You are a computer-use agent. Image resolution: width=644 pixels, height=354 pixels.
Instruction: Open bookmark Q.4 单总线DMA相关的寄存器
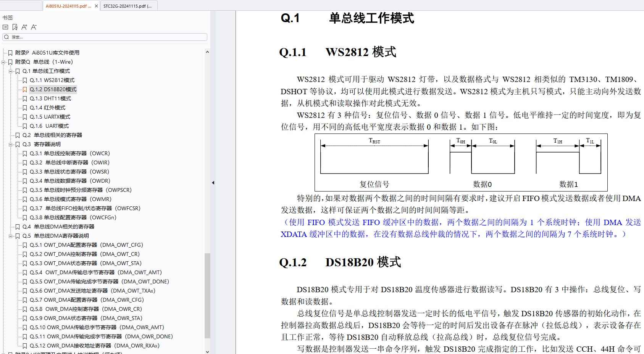coord(58,227)
